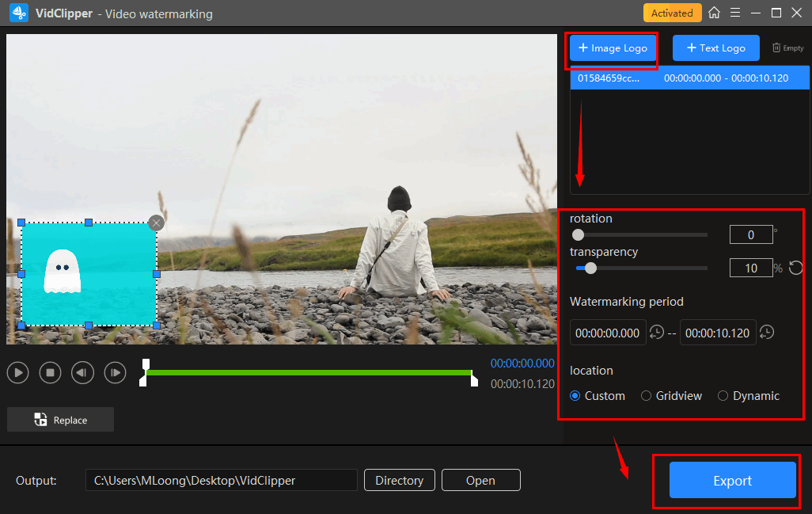The image size is (812, 514).
Task: Click the Export button
Action: (x=732, y=481)
